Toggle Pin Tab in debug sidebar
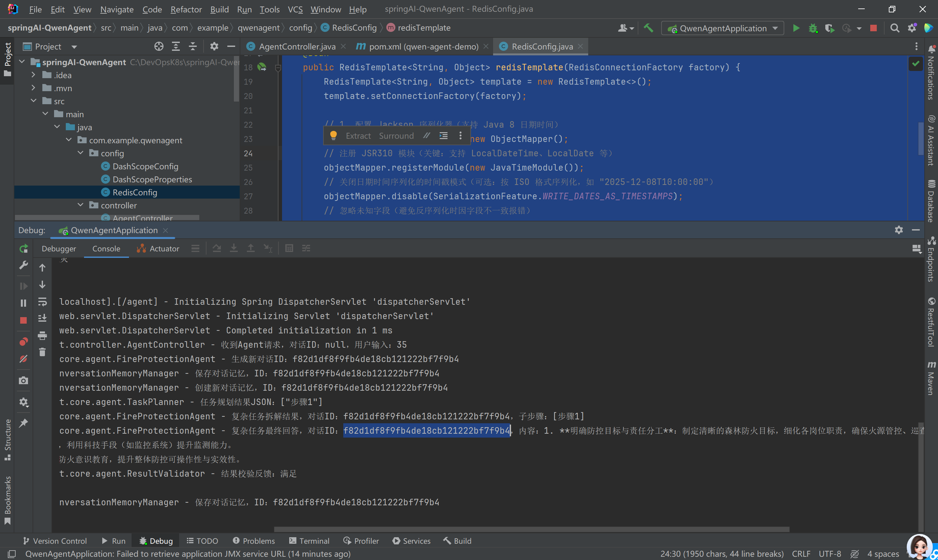The height and width of the screenshot is (560, 938). coord(23,423)
